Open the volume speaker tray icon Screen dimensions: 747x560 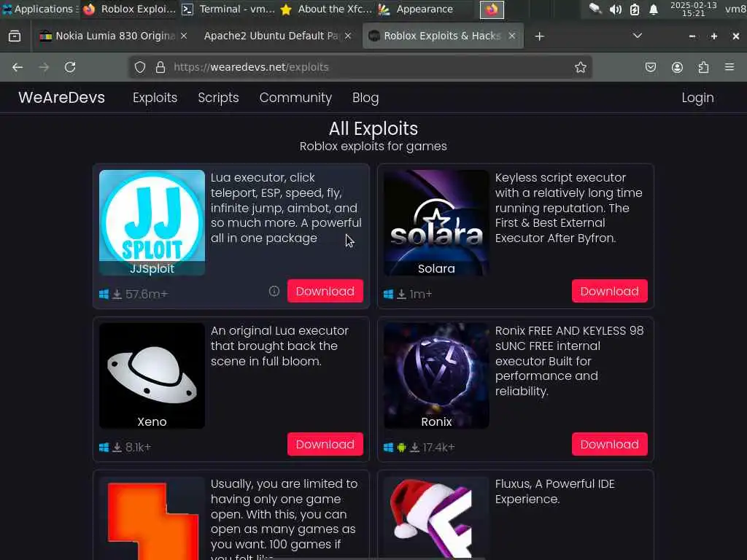point(615,9)
